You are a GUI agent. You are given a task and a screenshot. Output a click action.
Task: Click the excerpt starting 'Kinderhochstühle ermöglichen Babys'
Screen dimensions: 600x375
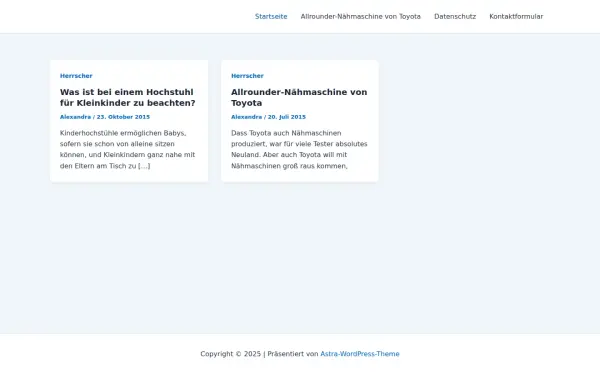click(x=127, y=149)
